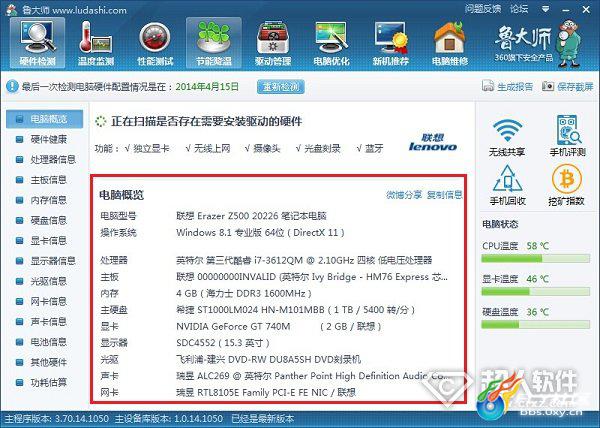This screenshot has height=428, width=600.
Task: Open the 温度监测 temperature monitor
Action: click(96, 43)
